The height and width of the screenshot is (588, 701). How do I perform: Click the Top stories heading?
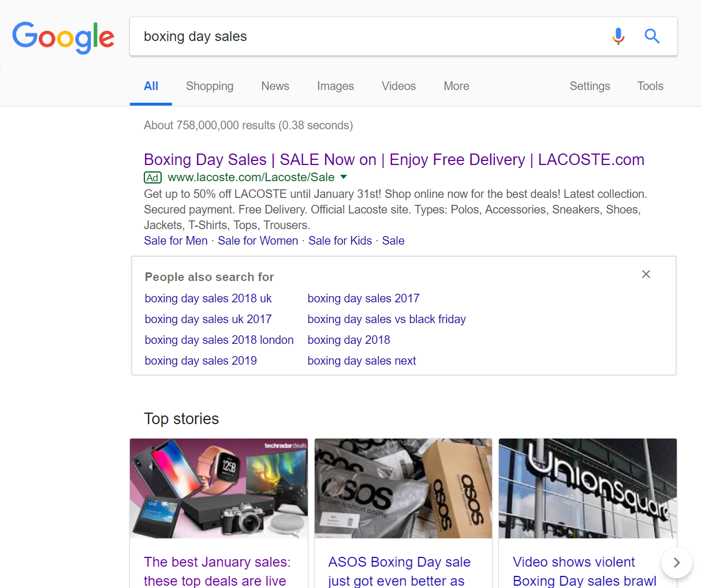[x=181, y=418]
